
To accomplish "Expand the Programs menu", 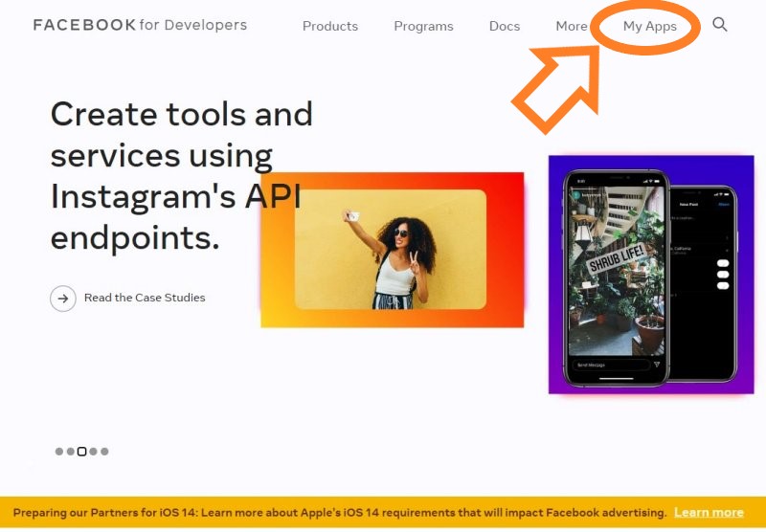I will 423,26.
